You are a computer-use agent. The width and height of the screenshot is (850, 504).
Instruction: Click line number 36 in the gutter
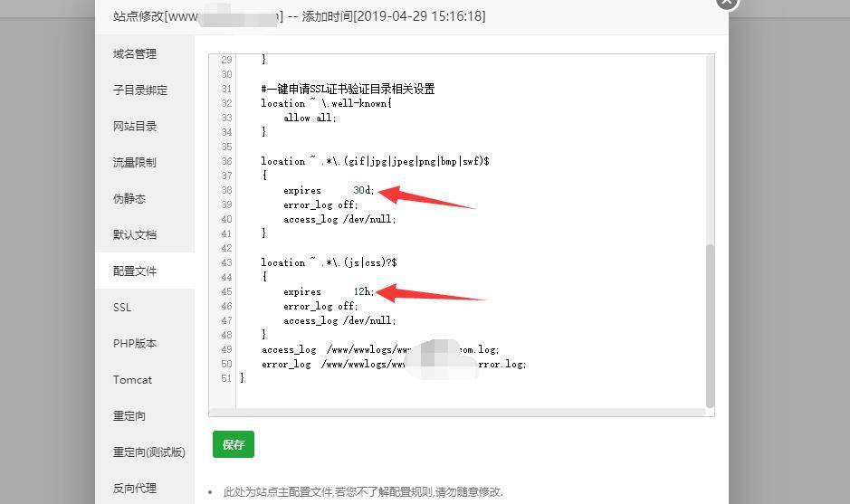226,161
